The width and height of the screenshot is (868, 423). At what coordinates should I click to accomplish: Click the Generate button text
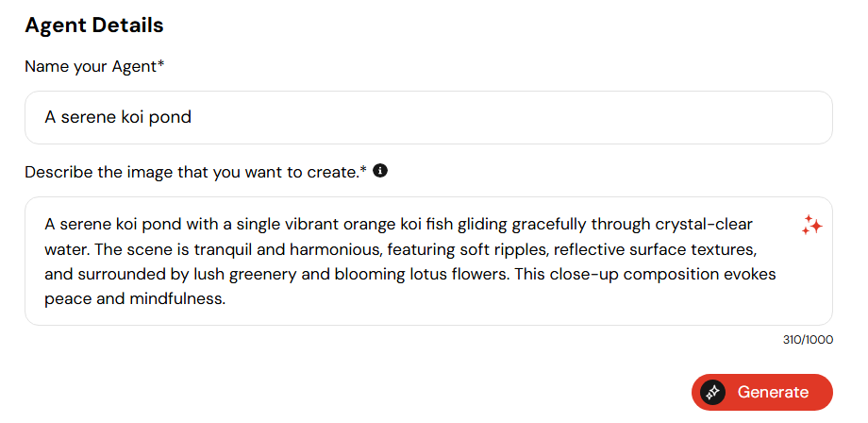[x=773, y=392]
